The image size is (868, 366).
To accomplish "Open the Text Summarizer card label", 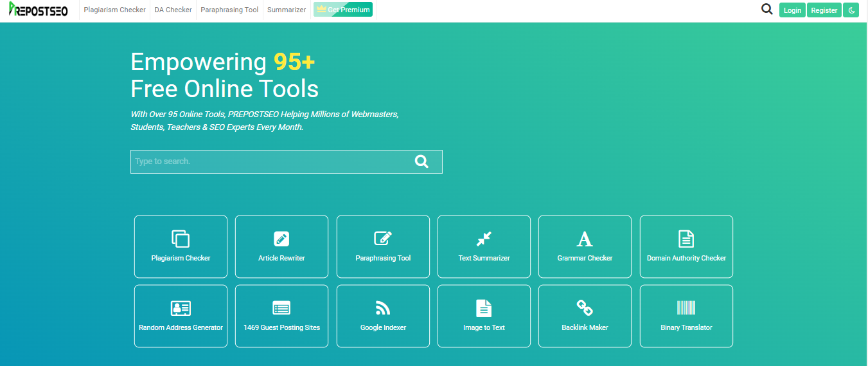I will [x=484, y=258].
